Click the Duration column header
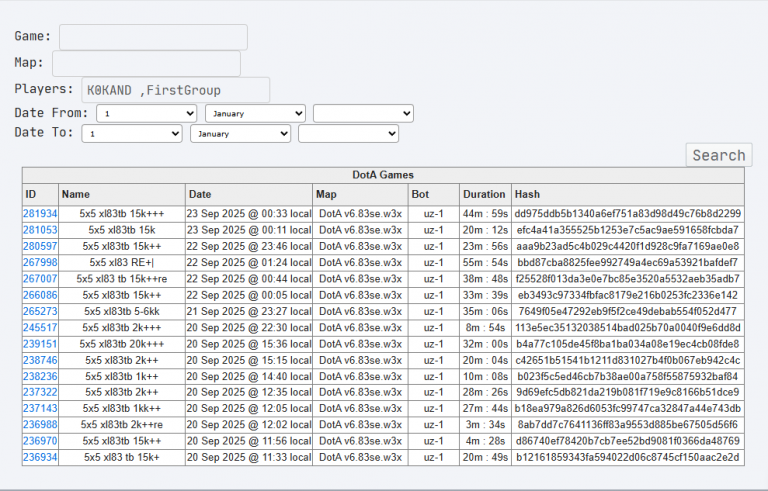Image resolution: width=768 pixels, height=491 pixels. (485, 195)
